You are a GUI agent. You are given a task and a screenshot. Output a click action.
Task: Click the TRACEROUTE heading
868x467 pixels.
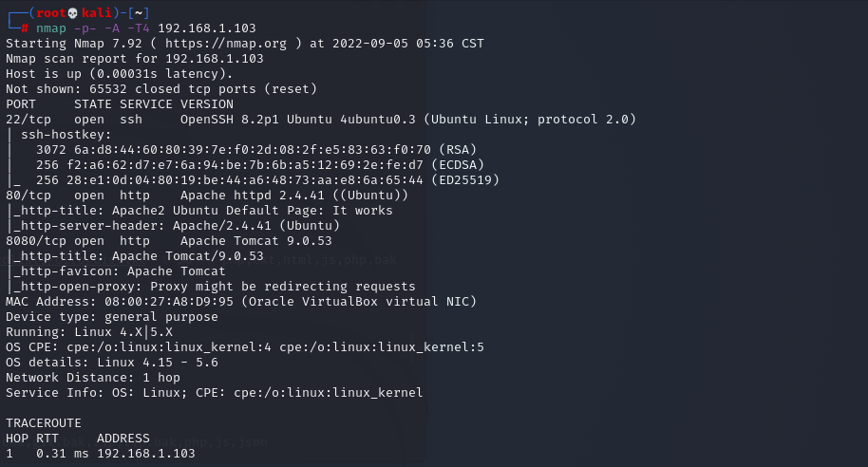[44, 423]
